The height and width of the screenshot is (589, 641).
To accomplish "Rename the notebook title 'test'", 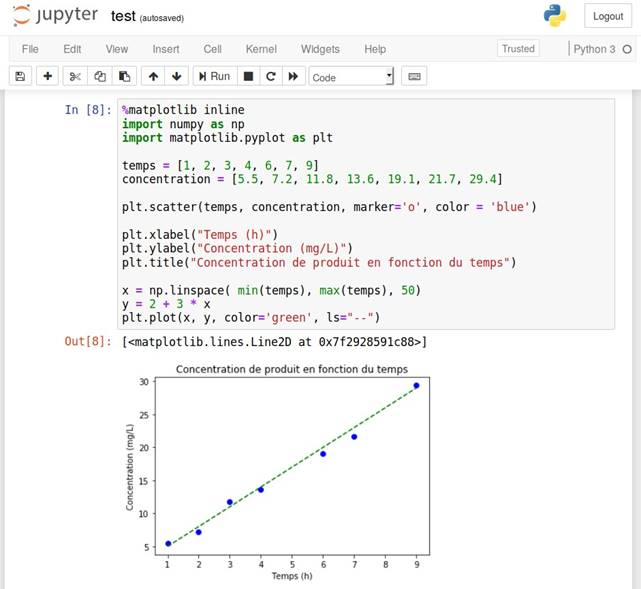I will (x=123, y=17).
